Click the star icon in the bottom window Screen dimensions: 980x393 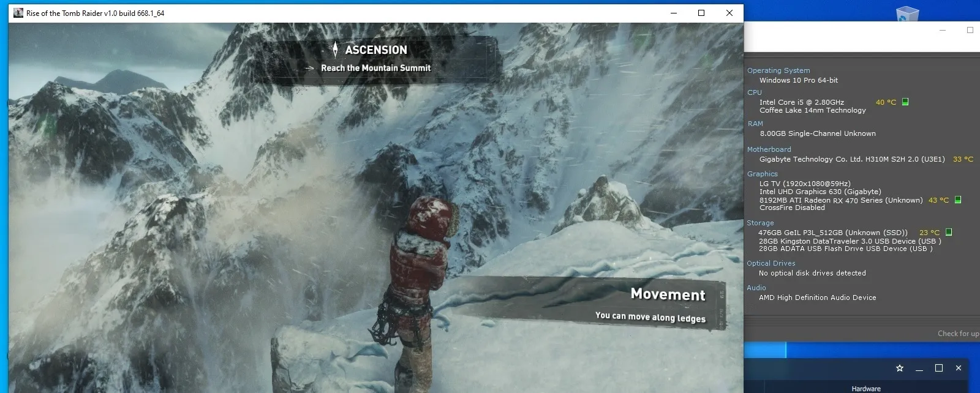(x=900, y=368)
